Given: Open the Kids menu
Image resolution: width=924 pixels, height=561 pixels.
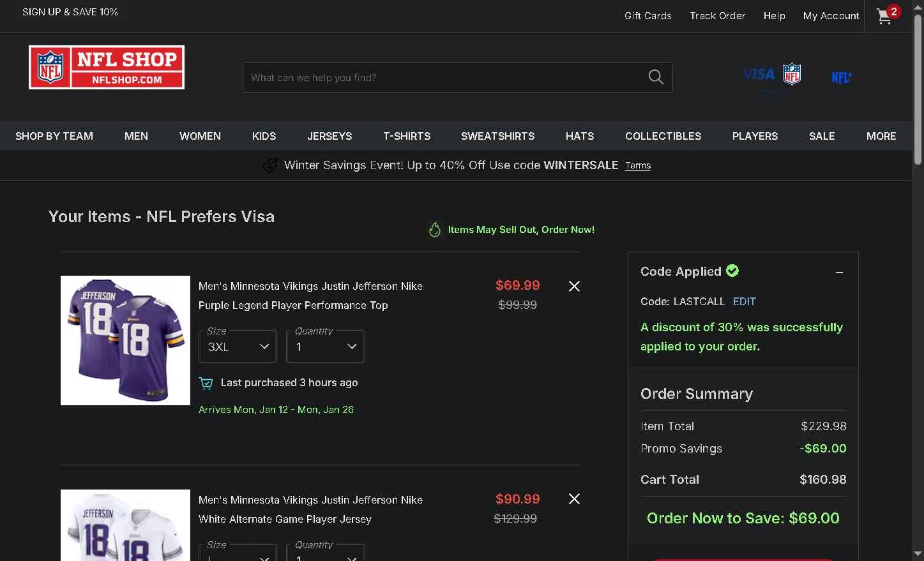Looking at the screenshot, I should [264, 136].
